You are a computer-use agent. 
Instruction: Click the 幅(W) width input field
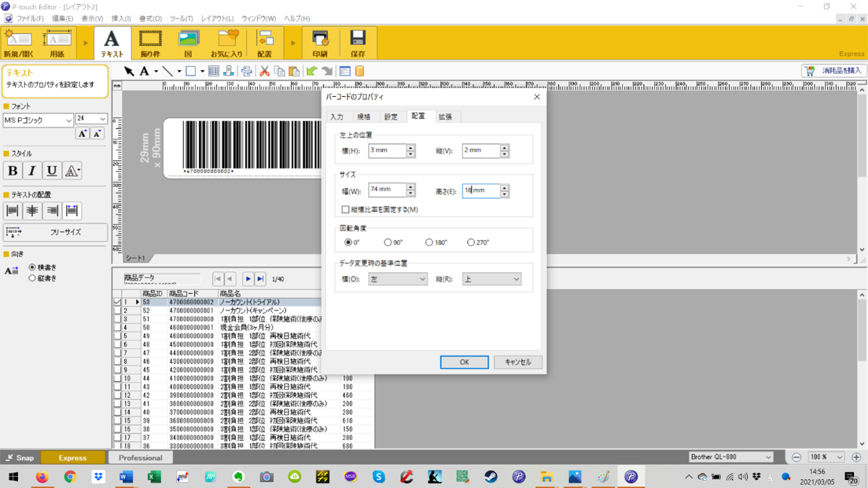tap(387, 190)
